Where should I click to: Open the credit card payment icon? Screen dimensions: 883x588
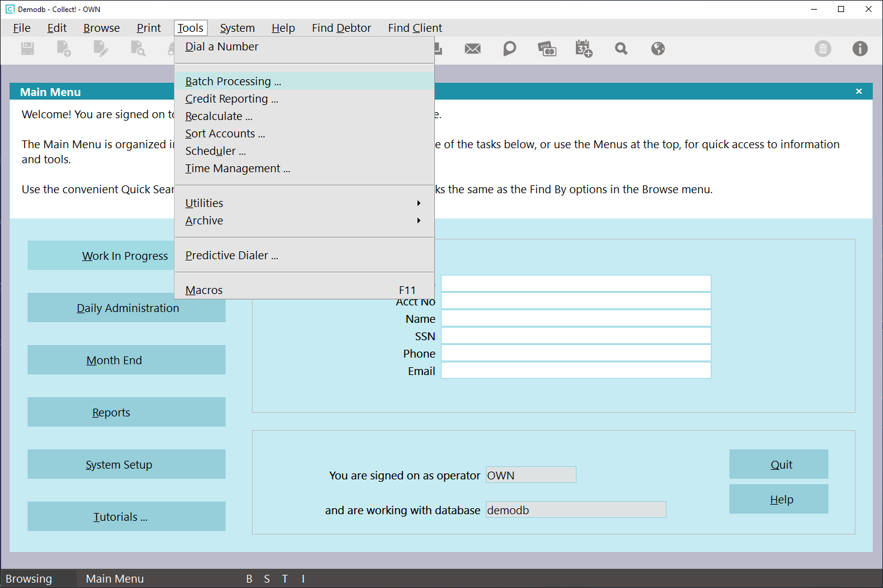[547, 49]
